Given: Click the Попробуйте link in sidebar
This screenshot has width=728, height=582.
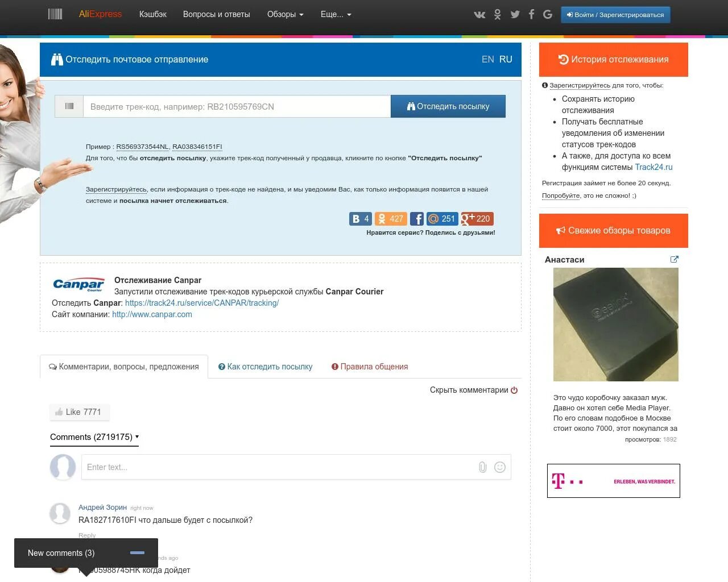Looking at the screenshot, I should click(x=561, y=196).
